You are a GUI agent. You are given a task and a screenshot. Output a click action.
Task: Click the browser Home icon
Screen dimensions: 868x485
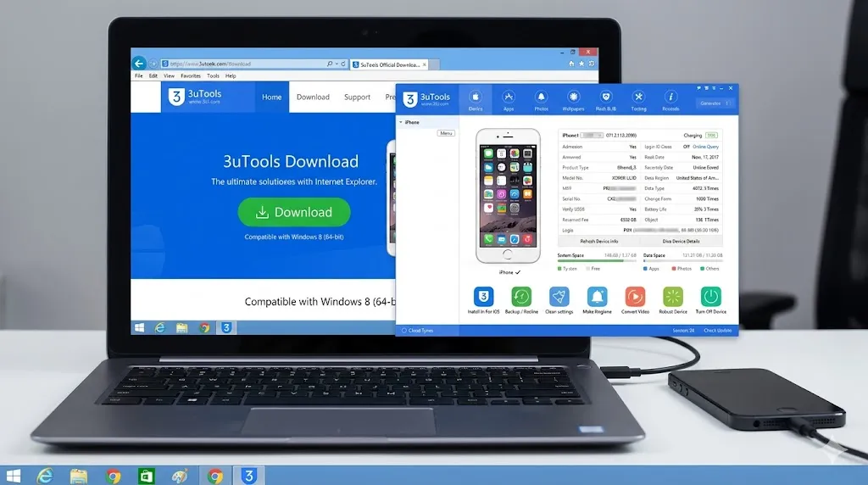pos(571,64)
